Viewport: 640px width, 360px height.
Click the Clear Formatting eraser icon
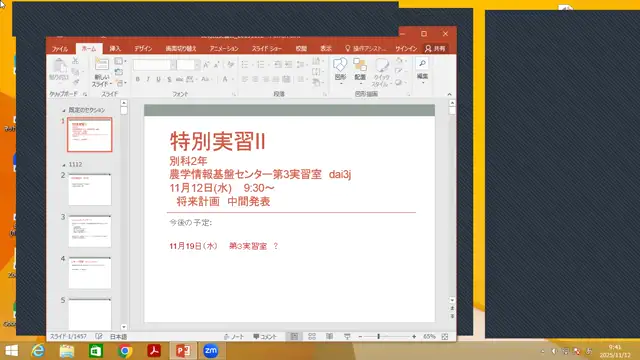[231, 64]
